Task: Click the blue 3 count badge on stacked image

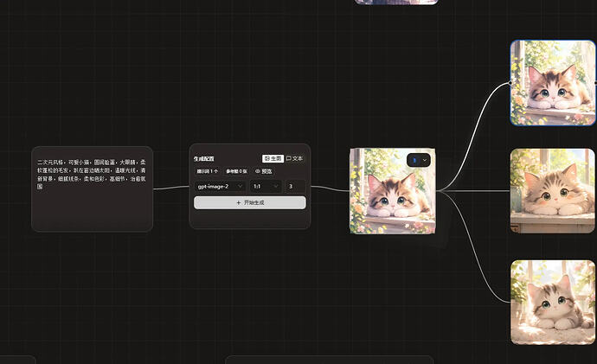Action: pos(414,160)
